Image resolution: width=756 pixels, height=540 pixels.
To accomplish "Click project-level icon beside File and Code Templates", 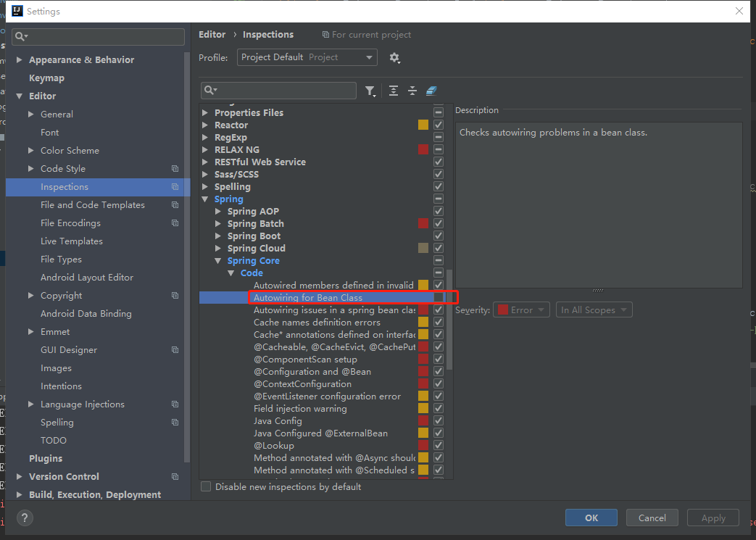I will click(x=175, y=205).
